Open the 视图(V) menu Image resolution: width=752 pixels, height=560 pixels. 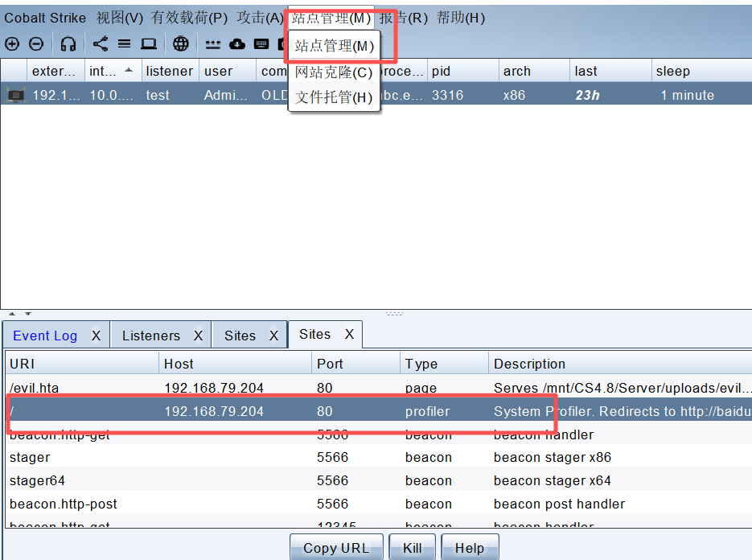pyautogui.click(x=119, y=19)
